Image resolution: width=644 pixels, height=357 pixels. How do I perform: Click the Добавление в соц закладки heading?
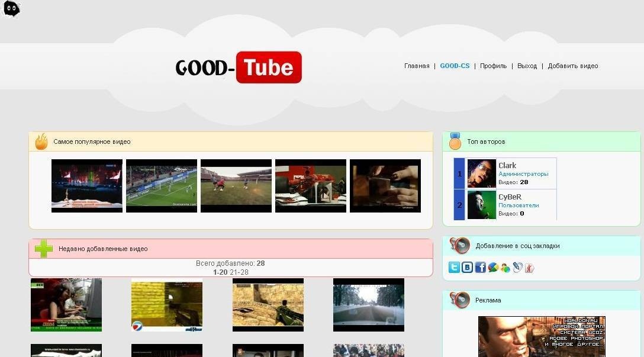517,246
